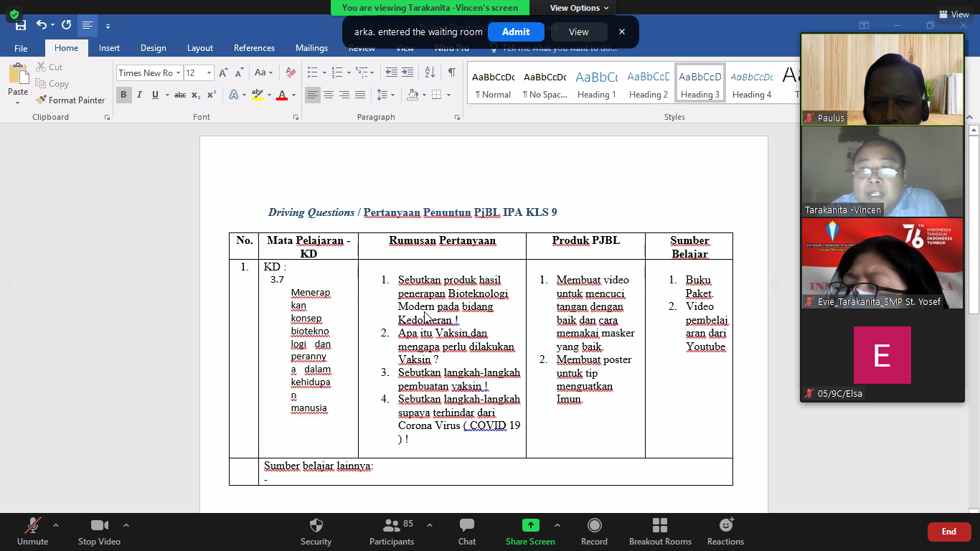980x551 pixels.
Task: Center align the paragraph
Action: [x=329, y=95]
